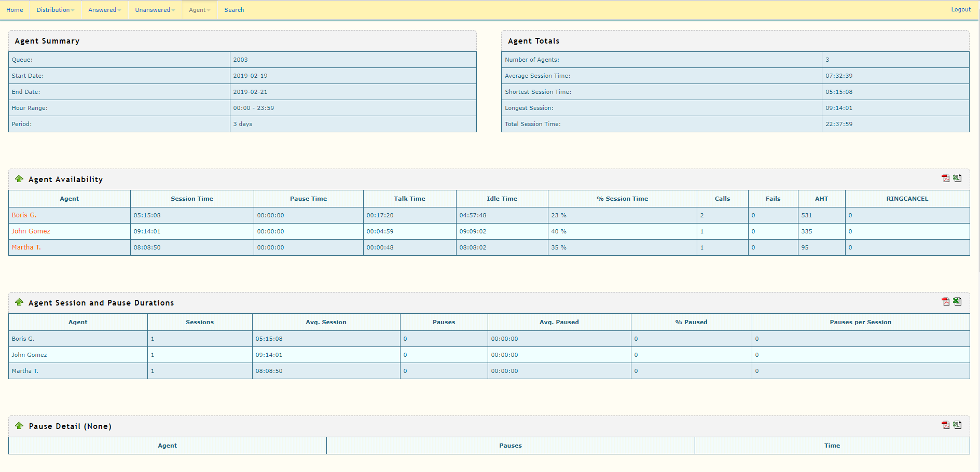The width and height of the screenshot is (980, 472).
Task: Expand the Answered menu
Action: tap(104, 10)
